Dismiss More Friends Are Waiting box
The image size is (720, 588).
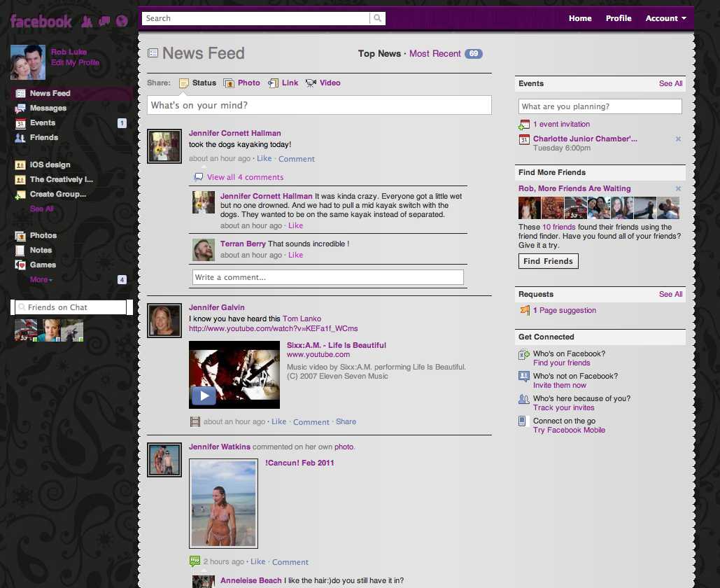point(678,188)
